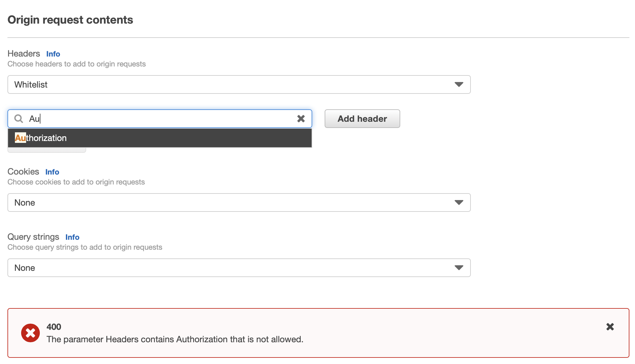Click 'Choose cookies to add to origin requests'
This screenshot has height=364, width=635.
76,182
